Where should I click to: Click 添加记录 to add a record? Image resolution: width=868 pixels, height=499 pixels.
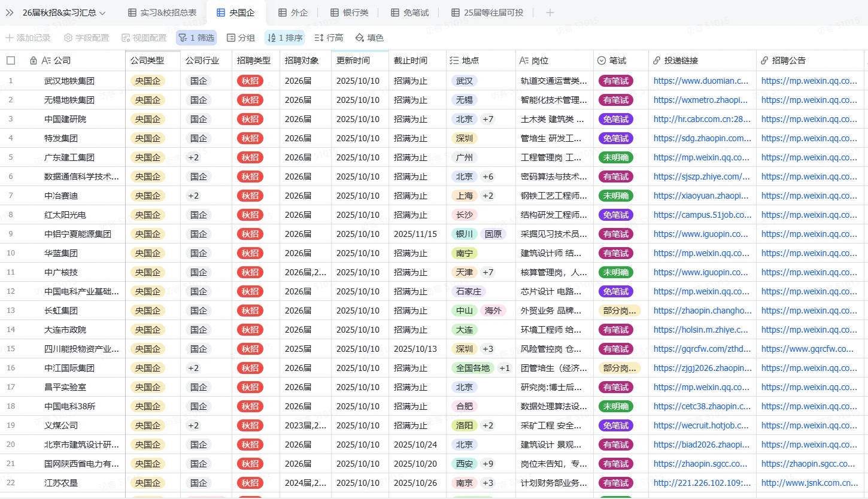point(28,38)
